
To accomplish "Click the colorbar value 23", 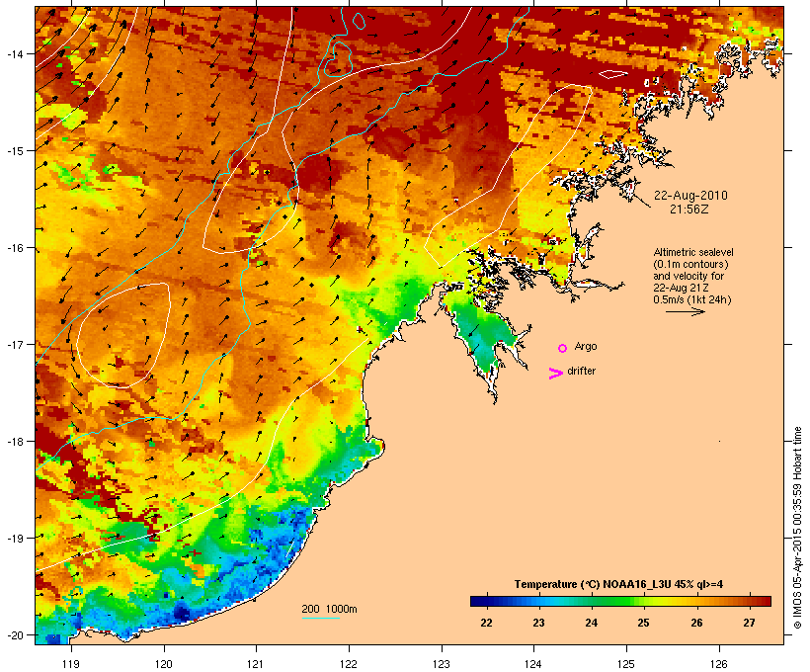I will point(538,623).
